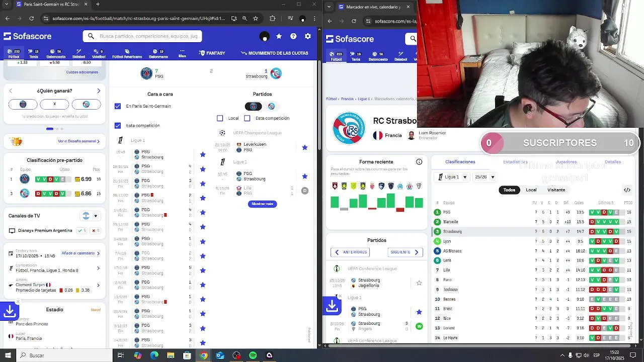The height and width of the screenshot is (362, 644).
Task: Select Visitante standings filter
Action: point(556,190)
